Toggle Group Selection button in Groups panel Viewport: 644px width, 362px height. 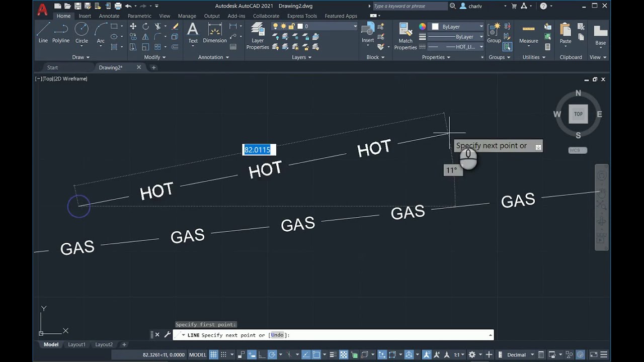(507, 47)
